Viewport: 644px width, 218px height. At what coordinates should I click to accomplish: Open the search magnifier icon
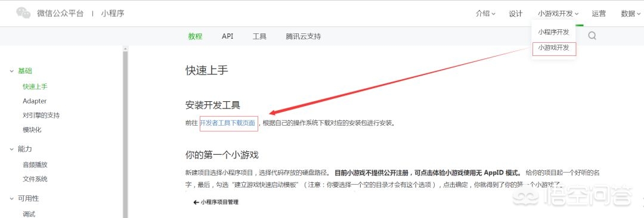coord(592,36)
